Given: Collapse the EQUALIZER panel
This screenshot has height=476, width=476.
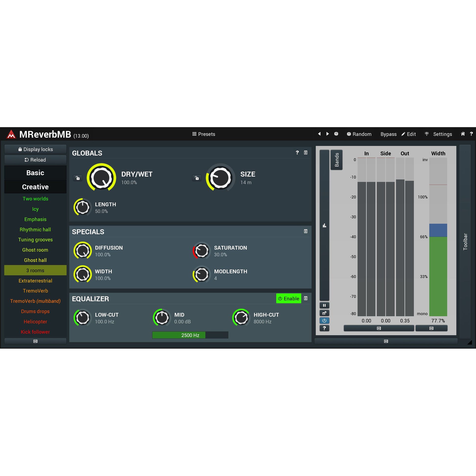Looking at the screenshot, I should (306, 298).
